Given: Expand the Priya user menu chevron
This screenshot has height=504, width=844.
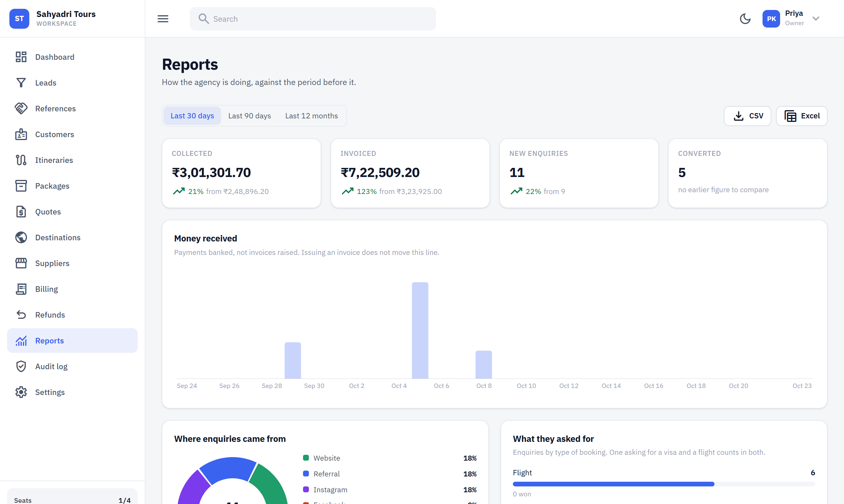Looking at the screenshot, I should pyautogui.click(x=816, y=18).
